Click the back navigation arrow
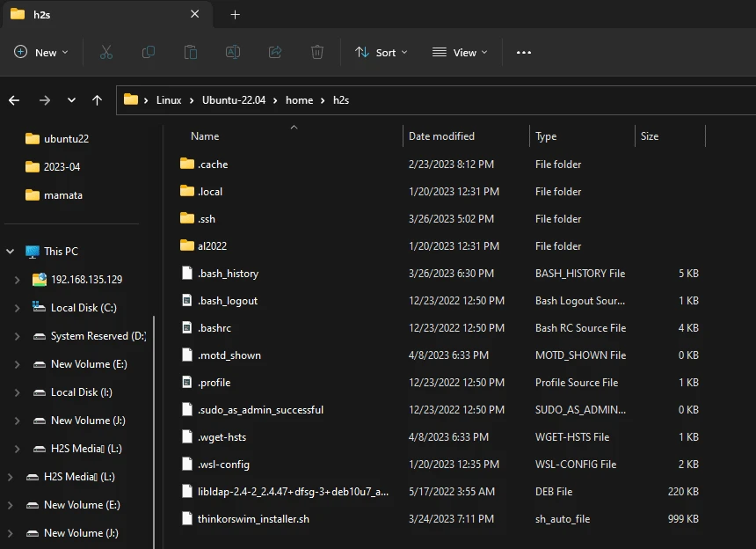 tap(14, 100)
